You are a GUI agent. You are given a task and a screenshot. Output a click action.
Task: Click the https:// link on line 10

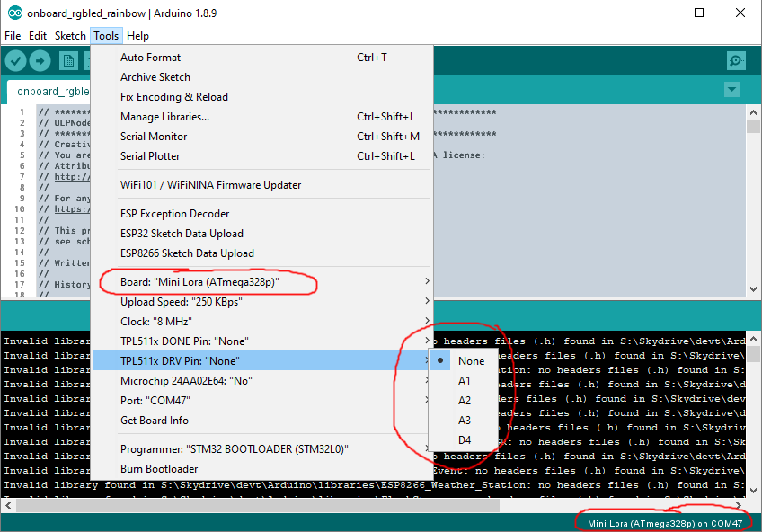coord(72,209)
